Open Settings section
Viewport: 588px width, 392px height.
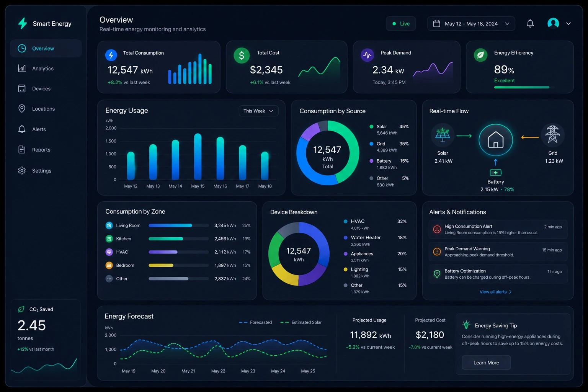click(x=46, y=170)
